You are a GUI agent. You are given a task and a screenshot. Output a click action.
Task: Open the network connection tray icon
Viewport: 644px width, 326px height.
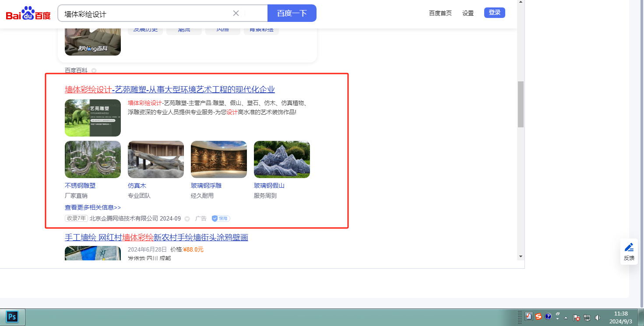click(587, 318)
